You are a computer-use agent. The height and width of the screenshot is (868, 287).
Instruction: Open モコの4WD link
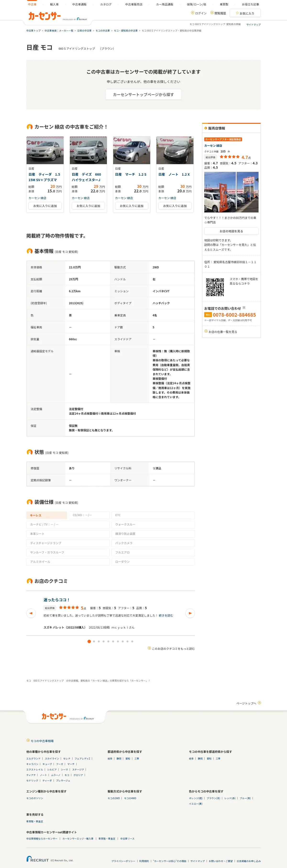tap(130, 798)
